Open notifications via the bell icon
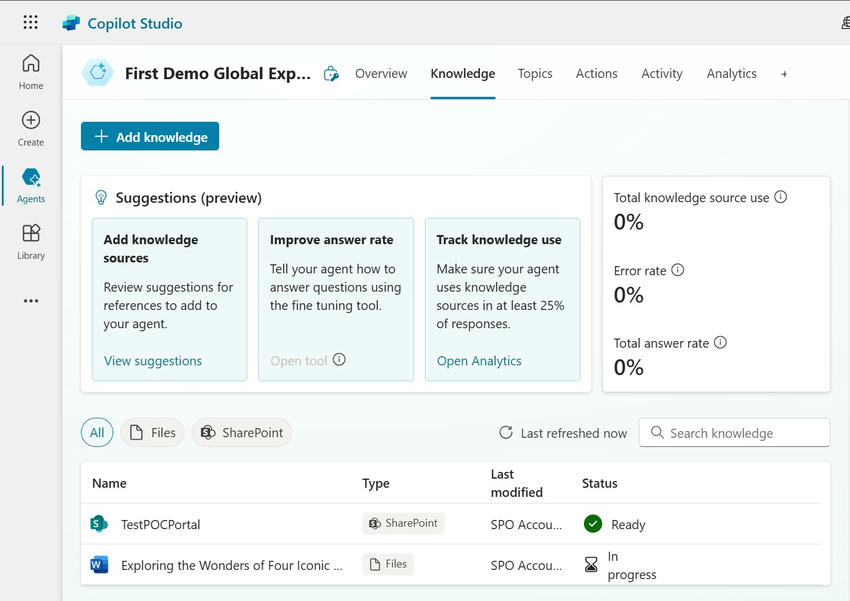Image resolution: width=850 pixels, height=601 pixels. (844, 22)
